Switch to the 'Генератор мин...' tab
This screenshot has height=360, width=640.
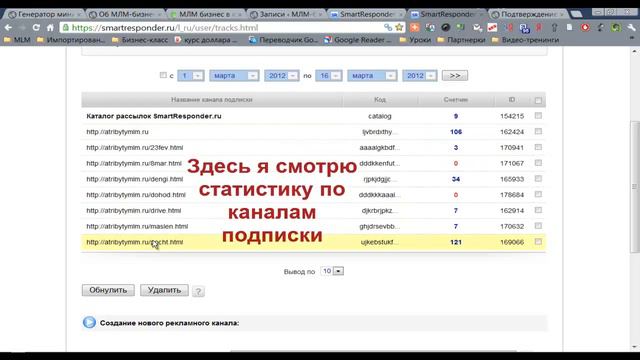tap(44, 14)
